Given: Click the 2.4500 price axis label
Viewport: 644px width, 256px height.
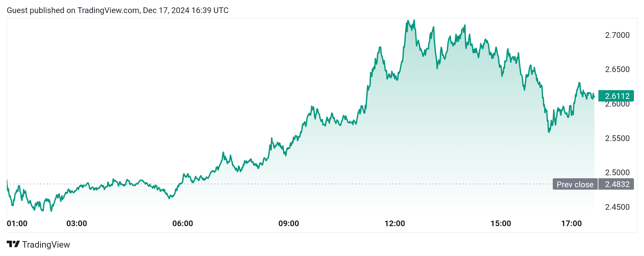Looking at the screenshot, I should [617, 207].
